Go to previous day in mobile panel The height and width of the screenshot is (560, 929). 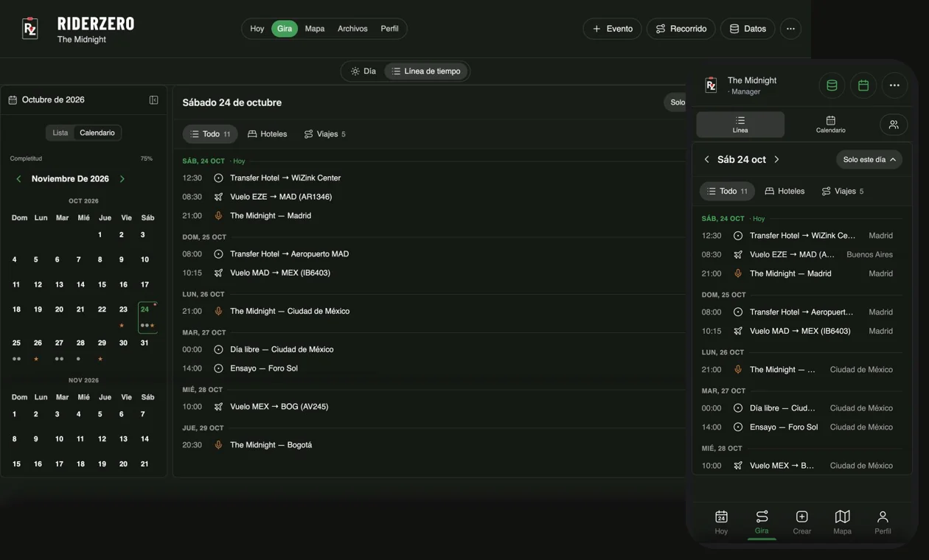(706, 160)
